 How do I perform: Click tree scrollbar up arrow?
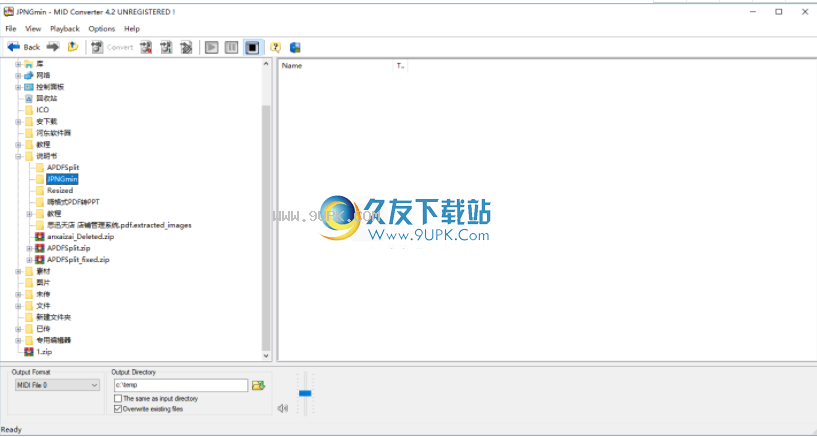click(x=266, y=64)
